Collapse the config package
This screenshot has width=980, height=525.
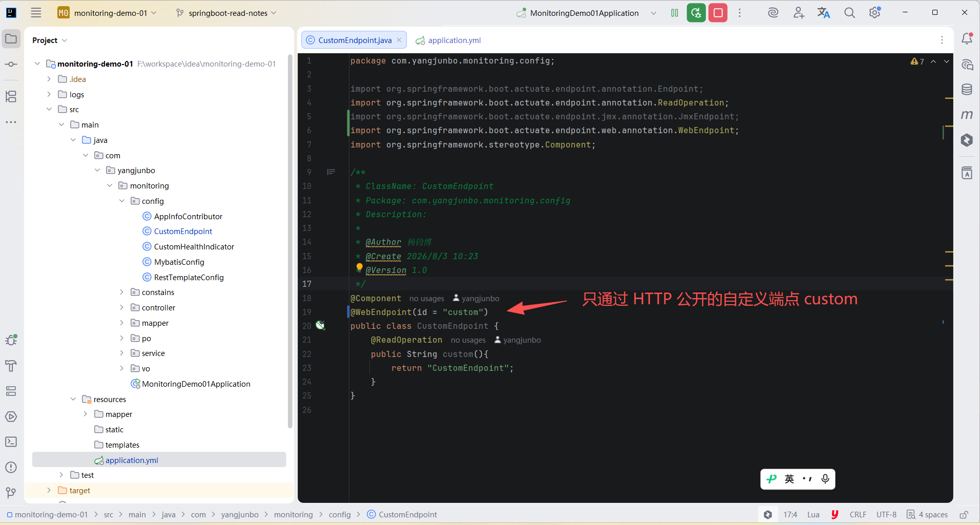click(x=122, y=201)
